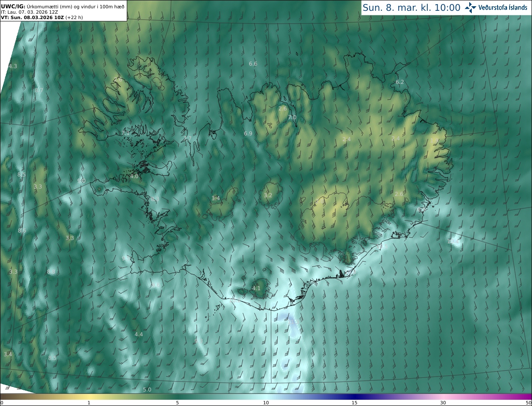Click the 4.0 value on the map
This screenshot has width=532, height=406.
(134, 176)
